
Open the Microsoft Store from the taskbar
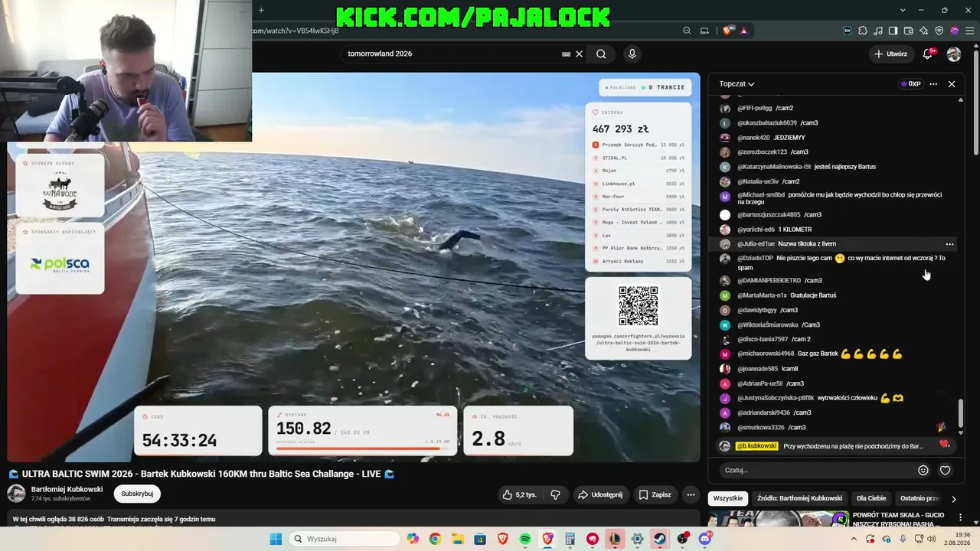(x=480, y=539)
